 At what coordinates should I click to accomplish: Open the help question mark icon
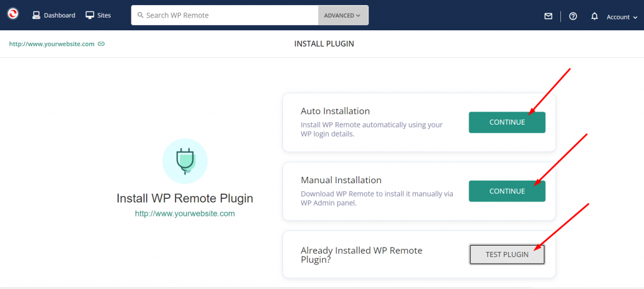(x=573, y=16)
